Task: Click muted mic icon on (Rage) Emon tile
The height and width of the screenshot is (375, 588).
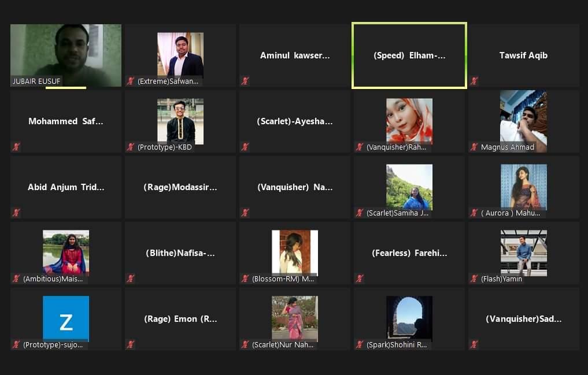Action: click(x=131, y=344)
